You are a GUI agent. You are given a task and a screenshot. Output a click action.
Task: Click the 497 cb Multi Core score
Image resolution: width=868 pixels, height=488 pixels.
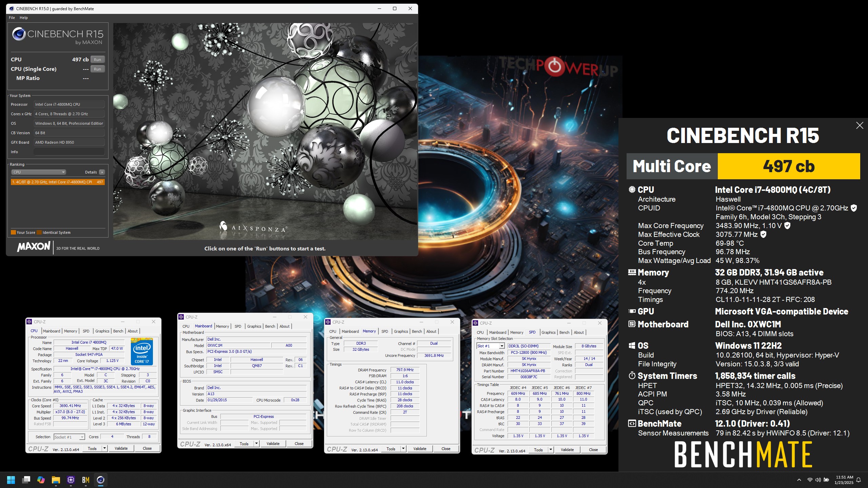tap(789, 166)
